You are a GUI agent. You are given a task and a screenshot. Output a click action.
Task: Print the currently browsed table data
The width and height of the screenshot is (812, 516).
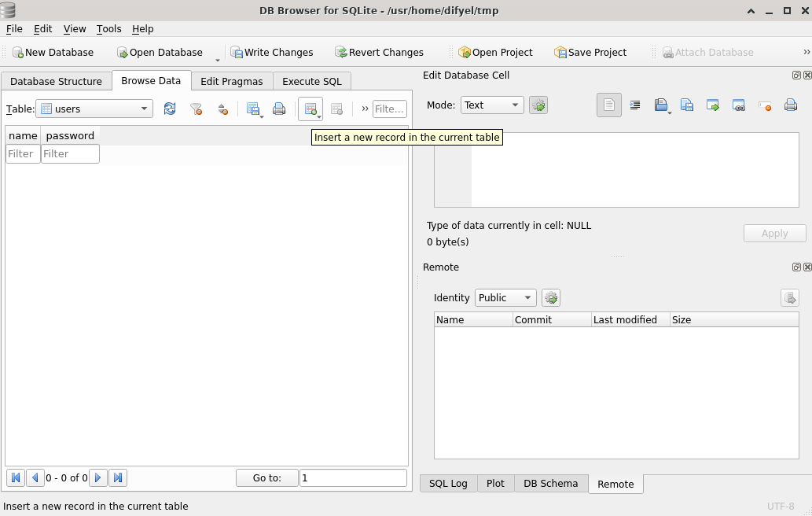279,109
